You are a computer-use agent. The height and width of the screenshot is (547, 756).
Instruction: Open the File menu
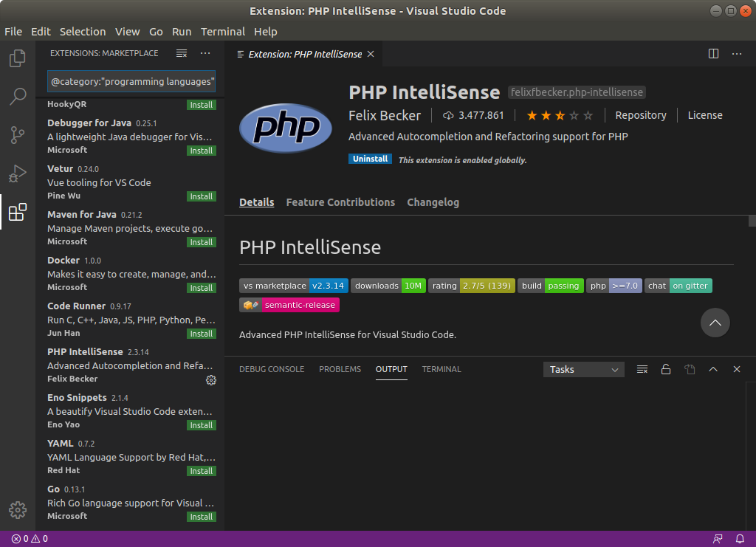point(13,32)
